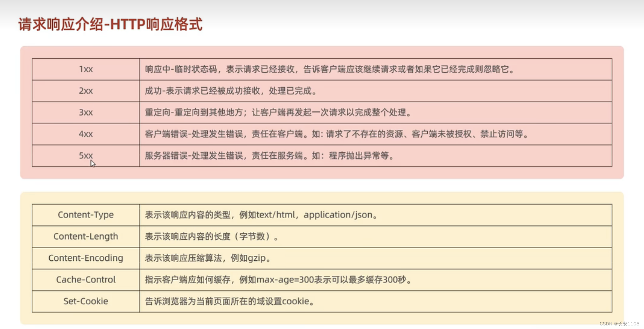Click the 响应中-临时状态码 description text
Screen dimensions: 644x329
coord(330,69)
